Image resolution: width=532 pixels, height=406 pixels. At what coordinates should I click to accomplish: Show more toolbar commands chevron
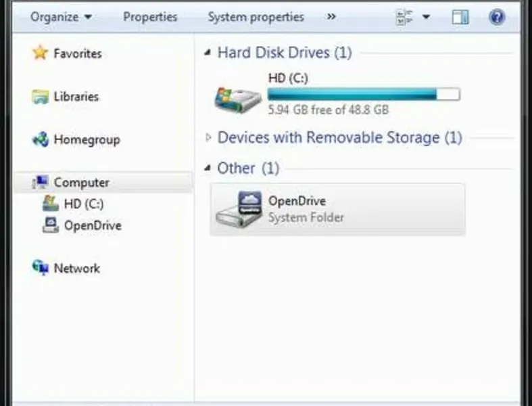pos(331,17)
